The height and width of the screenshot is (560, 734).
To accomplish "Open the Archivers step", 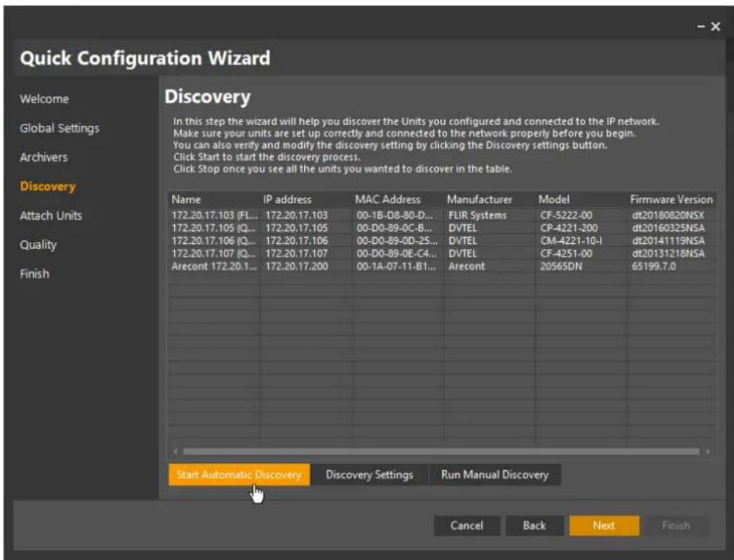I will [x=44, y=158].
